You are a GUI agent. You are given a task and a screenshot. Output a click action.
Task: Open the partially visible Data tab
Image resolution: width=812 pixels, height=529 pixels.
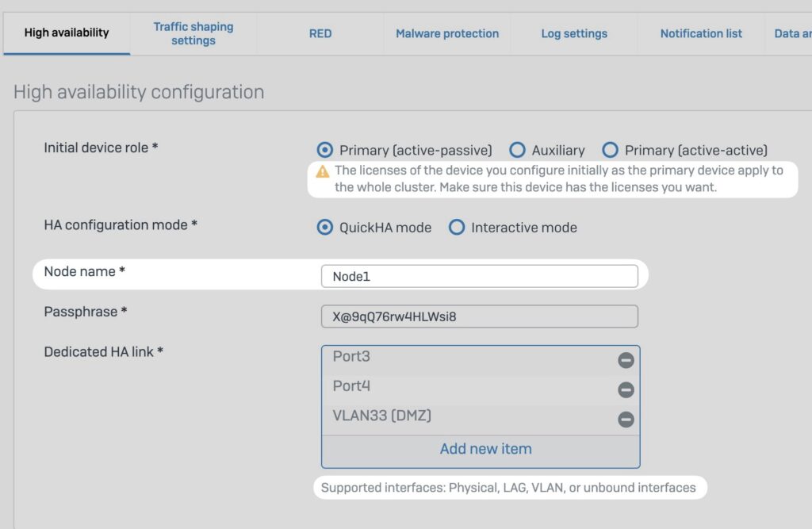(x=791, y=33)
